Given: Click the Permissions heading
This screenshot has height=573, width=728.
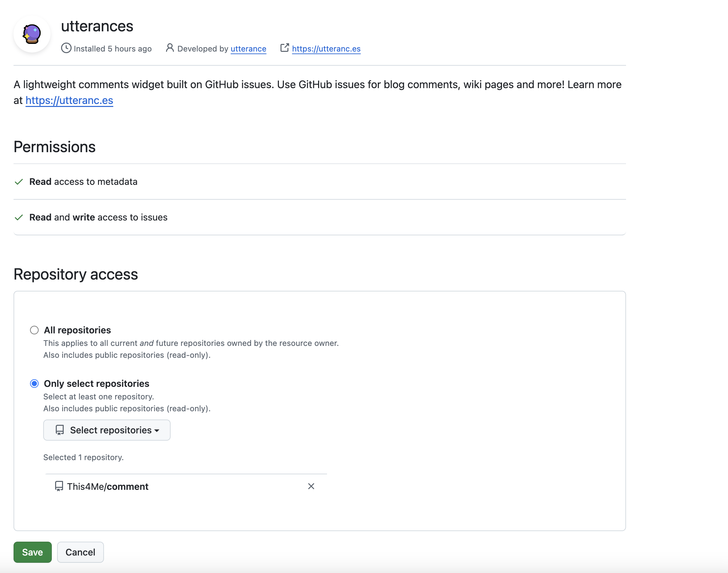Looking at the screenshot, I should (x=55, y=147).
